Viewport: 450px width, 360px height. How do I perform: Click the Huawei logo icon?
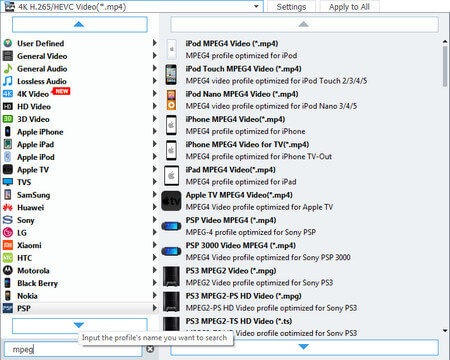point(8,207)
